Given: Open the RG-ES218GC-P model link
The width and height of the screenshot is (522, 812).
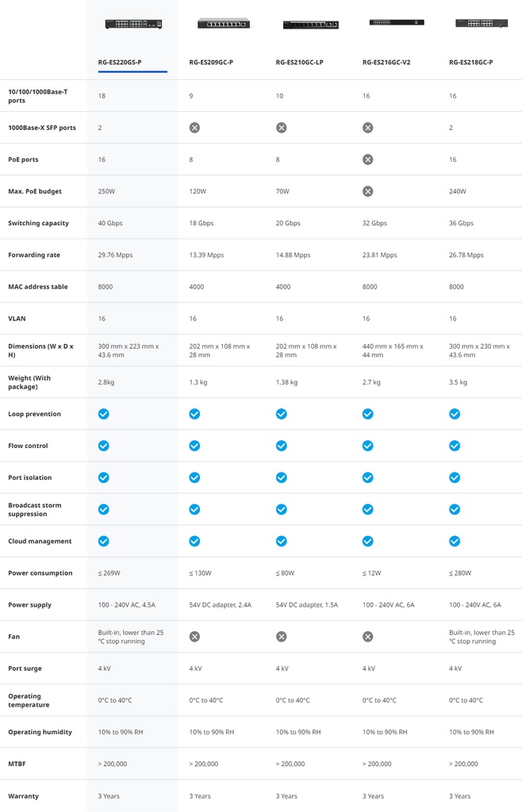Looking at the screenshot, I should [470, 62].
